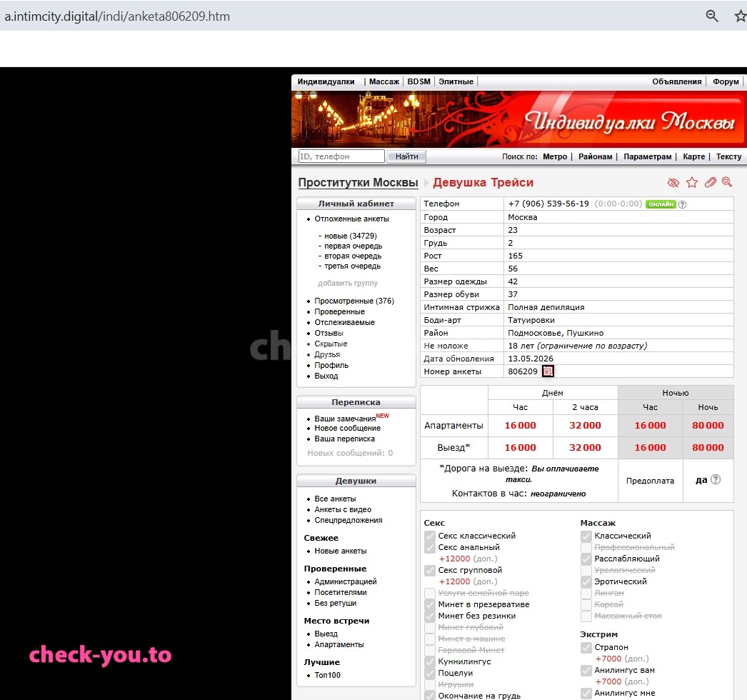Click the notes icon beside profile number 806209

[548, 371]
